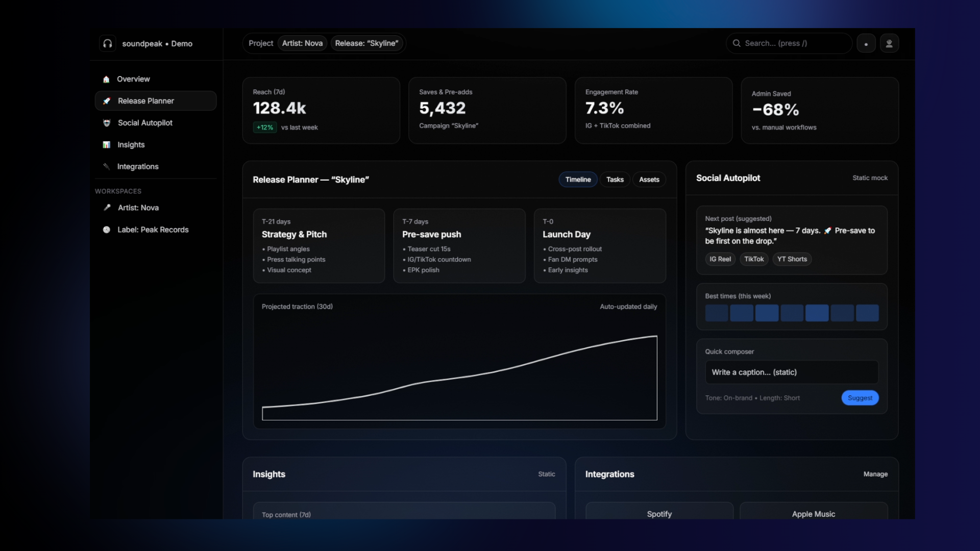Image resolution: width=980 pixels, height=551 pixels.
Task: Open Social Autopilot robot icon
Action: [107, 123]
